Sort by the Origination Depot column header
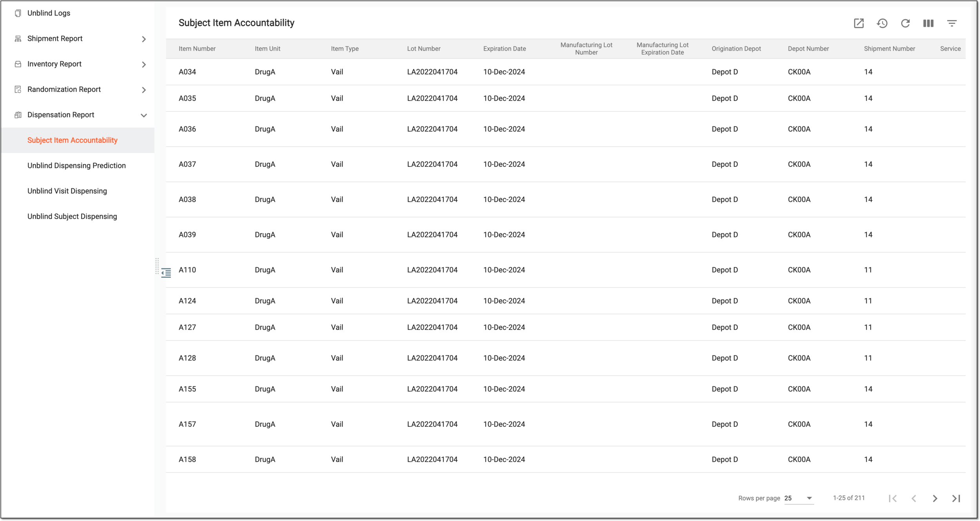Viewport: 980px width, 521px height. point(736,49)
